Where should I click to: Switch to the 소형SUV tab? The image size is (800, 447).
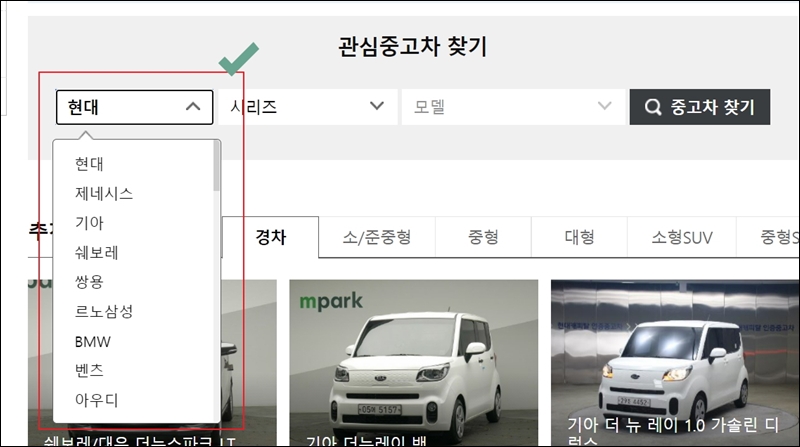[x=682, y=237]
